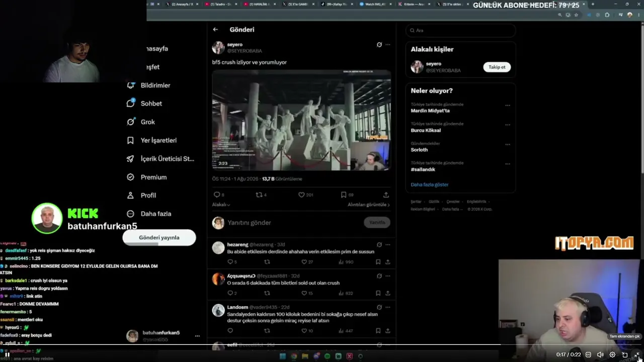Share seyero's main post
Screen dimensions: 644x362
tap(386, 195)
